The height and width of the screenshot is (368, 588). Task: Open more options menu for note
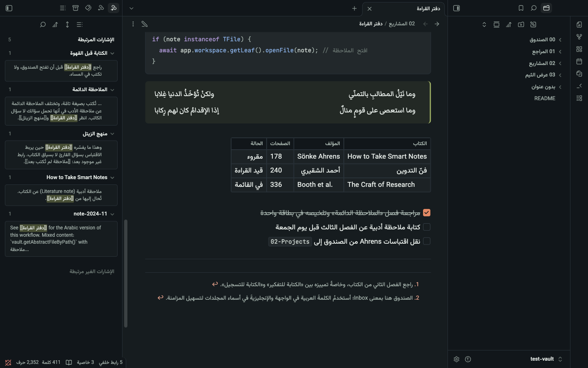pyautogui.click(x=133, y=24)
